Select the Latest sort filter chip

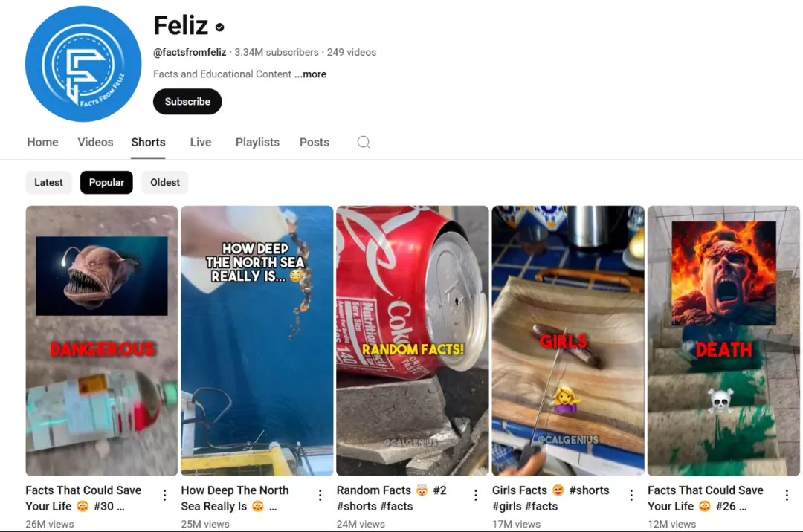pos(48,183)
